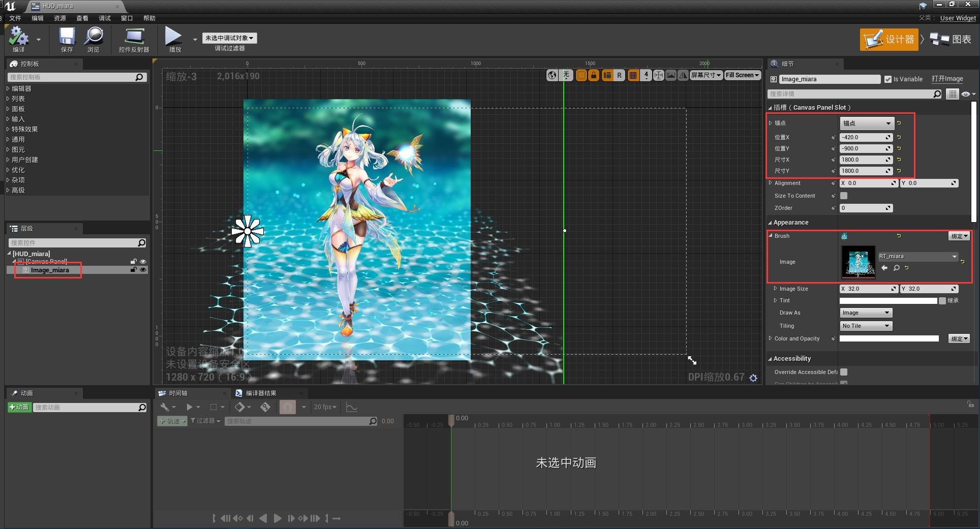
Task: Toggle the Is Variable checkbox
Action: point(888,79)
